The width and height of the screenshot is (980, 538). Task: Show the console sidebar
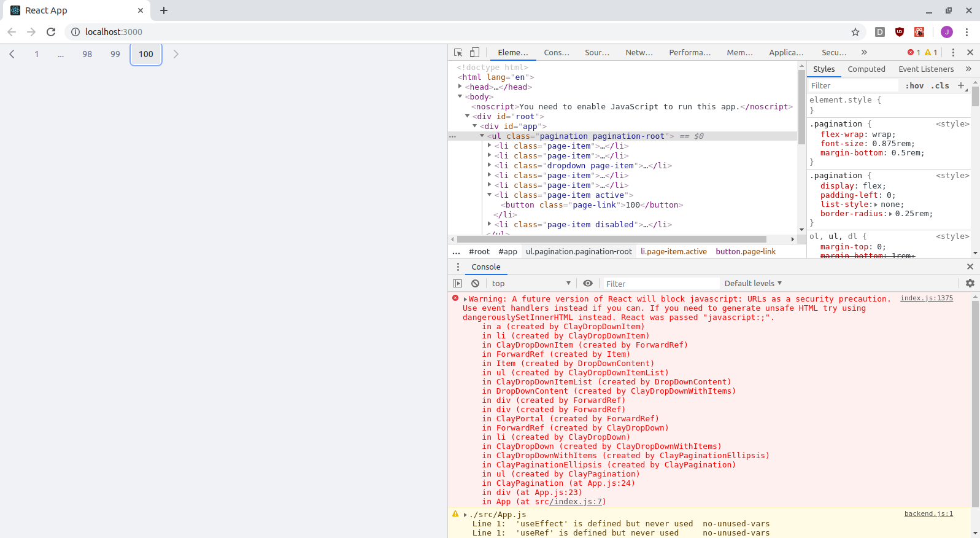click(x=457, y=284)
